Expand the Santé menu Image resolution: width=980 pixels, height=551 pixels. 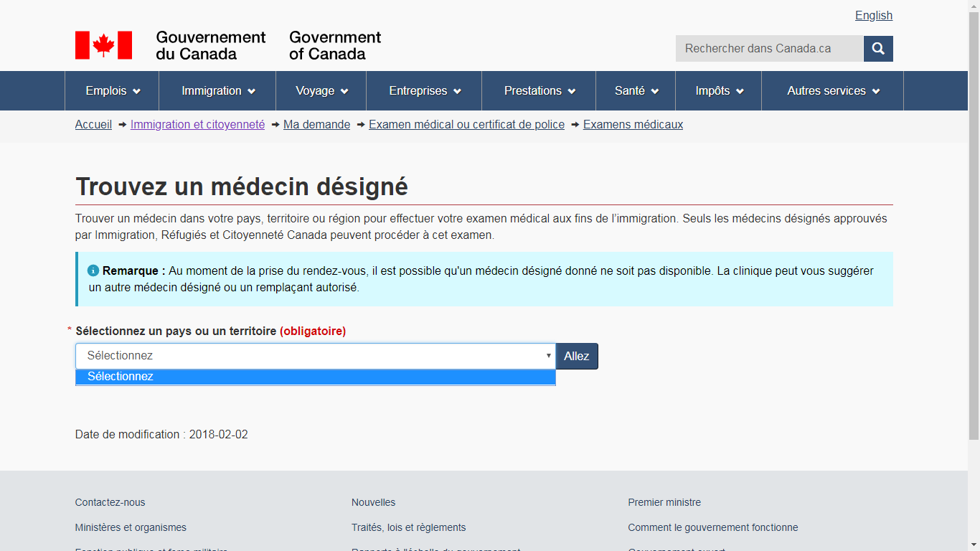click(636, 91)
